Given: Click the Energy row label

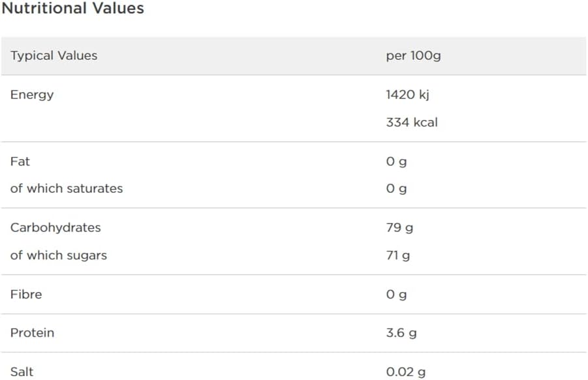Looking at the screenshot, I should point(32,95).
